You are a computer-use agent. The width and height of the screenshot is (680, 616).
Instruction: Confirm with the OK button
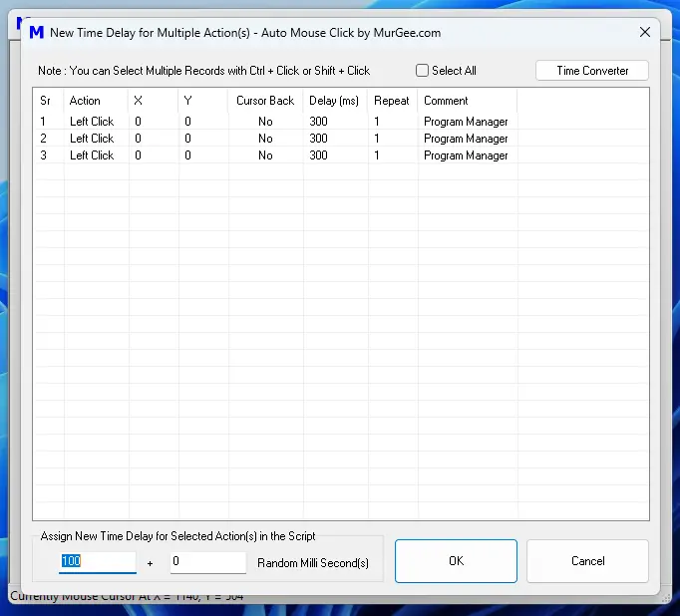tap(456, 561)
